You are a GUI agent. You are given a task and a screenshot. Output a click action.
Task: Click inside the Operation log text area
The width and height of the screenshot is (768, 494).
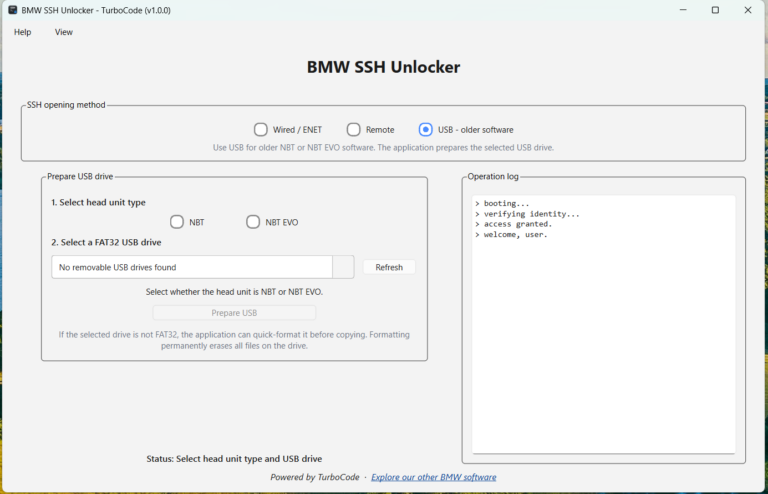[x=603, y=324]
